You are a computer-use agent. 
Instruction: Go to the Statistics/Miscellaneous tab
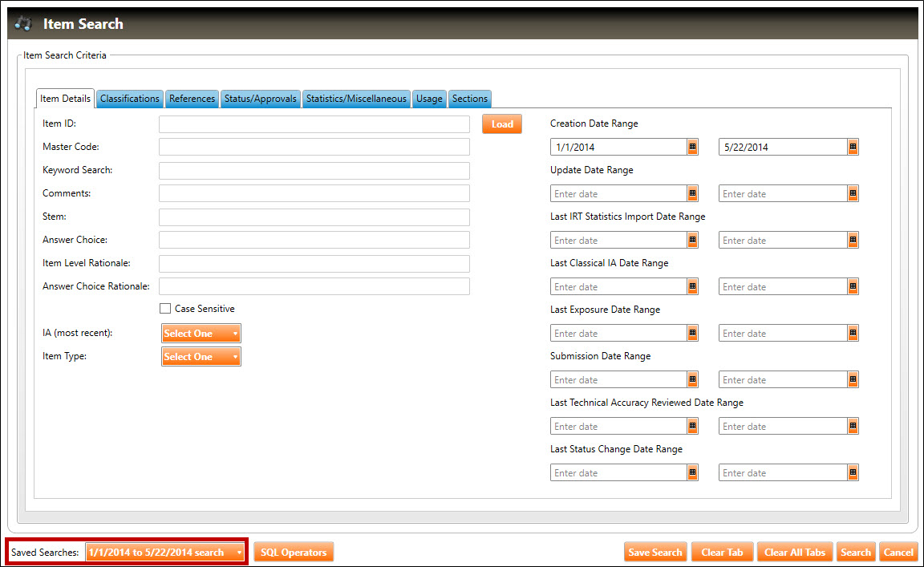pyautogui.click(x=356, y=99)
